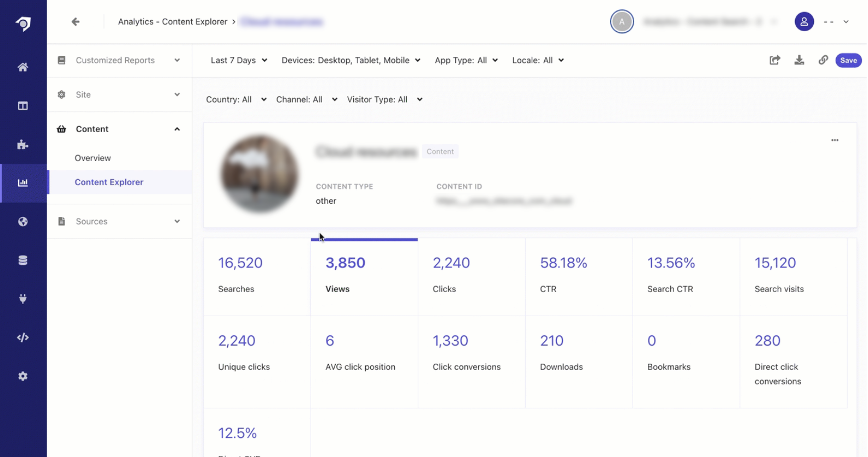
Task: Select the Direct click conversions tile
Action: 794,362
